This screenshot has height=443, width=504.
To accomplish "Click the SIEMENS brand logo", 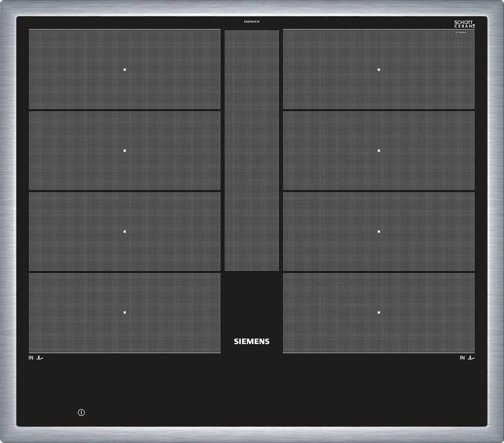I will [x=252, y=341].
